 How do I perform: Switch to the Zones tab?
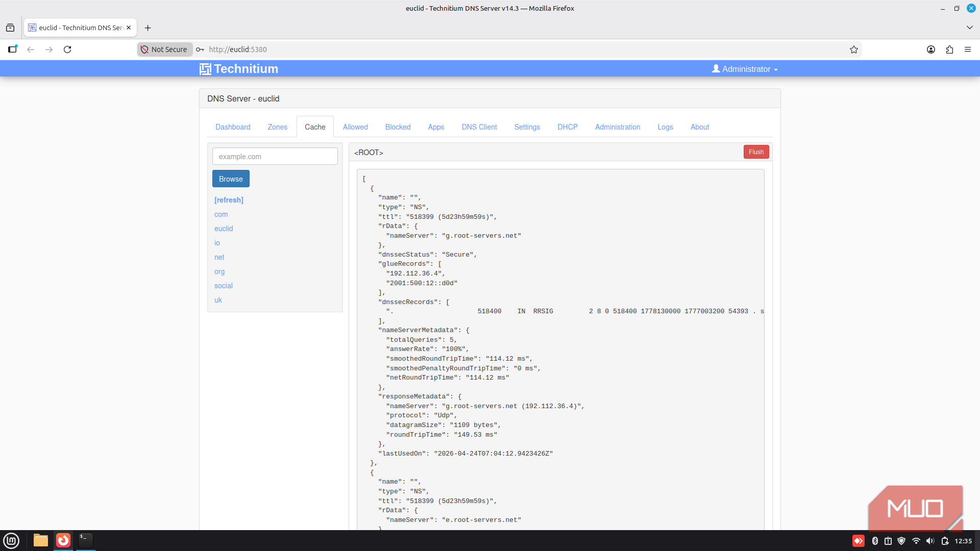pos(278,127)
